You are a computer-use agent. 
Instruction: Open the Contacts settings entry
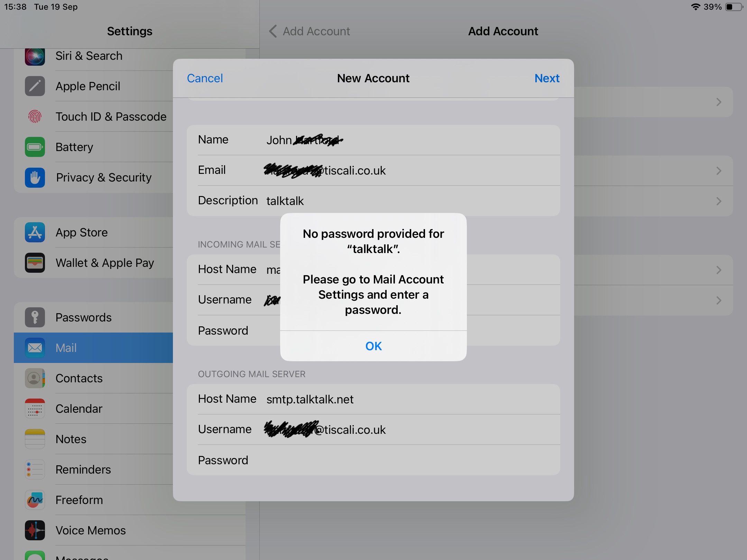pyautogui.click(x=79, y=378)
